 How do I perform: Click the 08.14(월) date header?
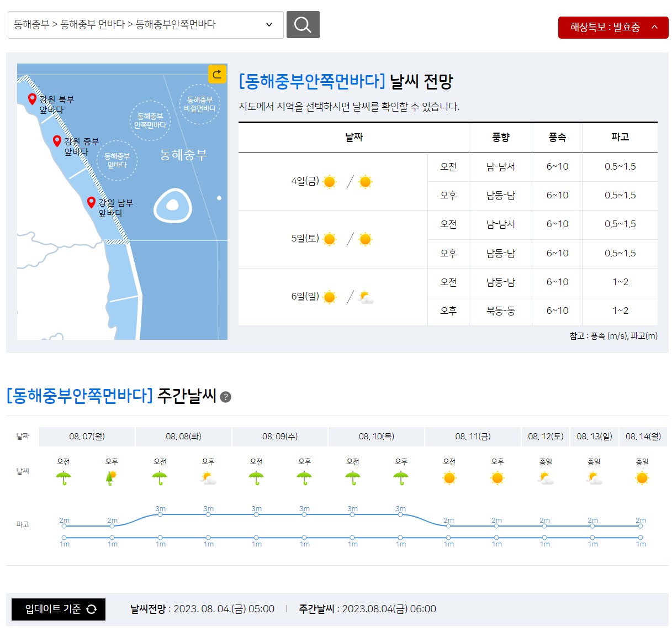click(643, 437)
